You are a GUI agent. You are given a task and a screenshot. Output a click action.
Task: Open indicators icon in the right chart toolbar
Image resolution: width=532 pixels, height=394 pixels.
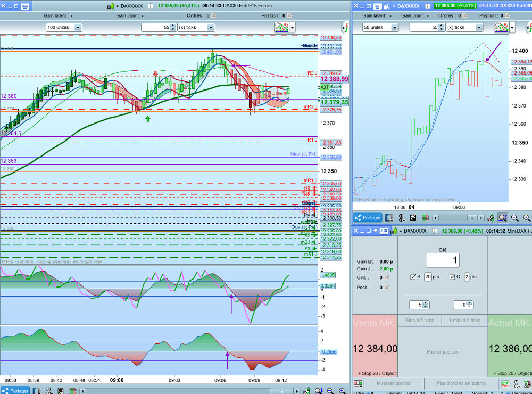pyautogui.click(x=502, y=27)
